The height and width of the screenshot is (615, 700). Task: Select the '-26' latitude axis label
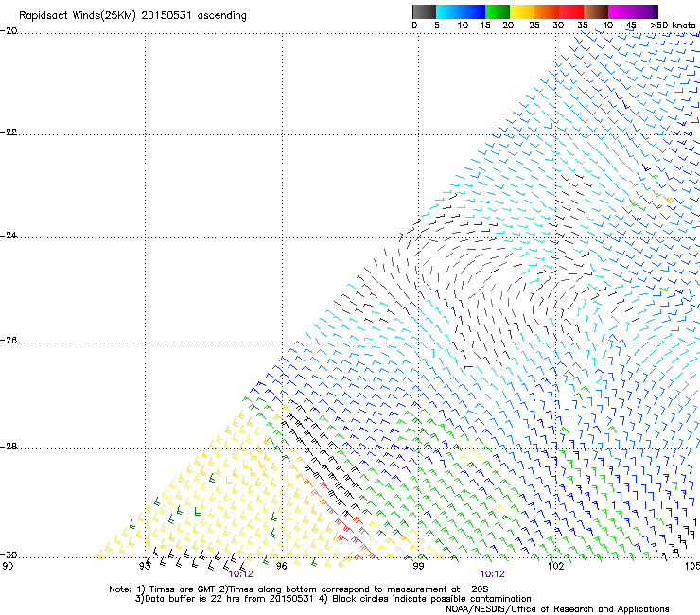pyautogui.click(x=9, y=341)
